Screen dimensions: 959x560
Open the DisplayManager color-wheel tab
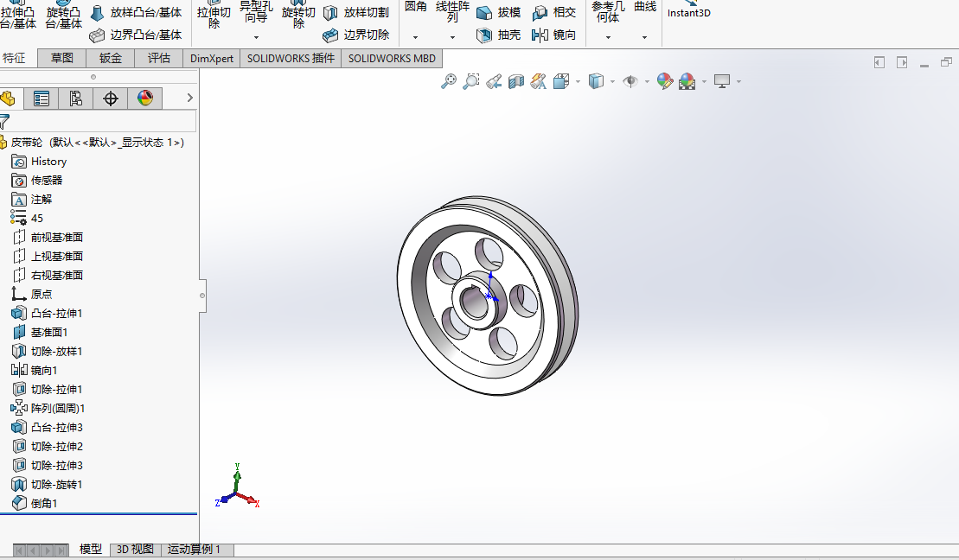145,99
